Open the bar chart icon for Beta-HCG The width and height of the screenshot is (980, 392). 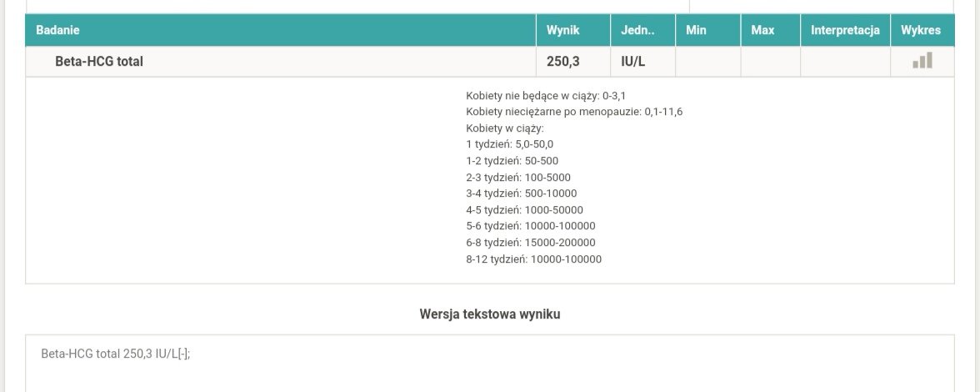[x=922, y=61]
